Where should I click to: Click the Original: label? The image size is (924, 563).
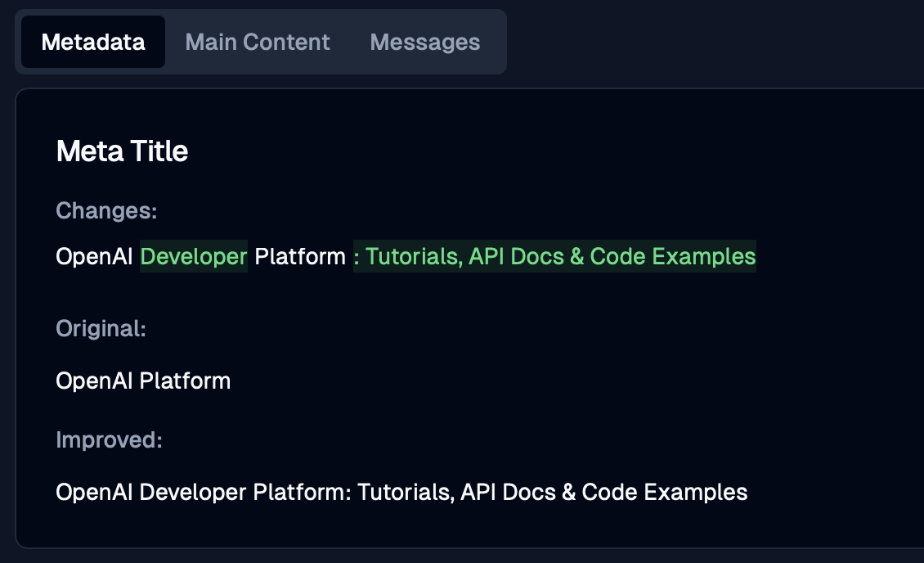click(x=101, y=329)
